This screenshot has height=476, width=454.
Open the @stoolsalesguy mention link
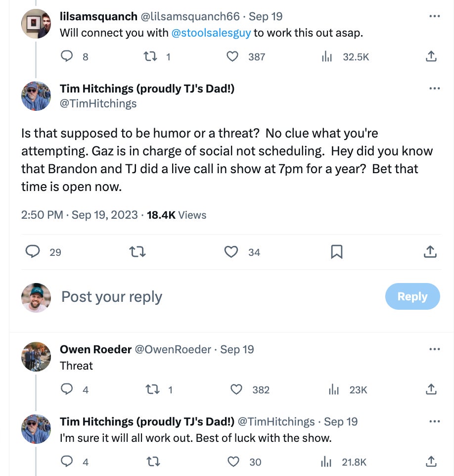point(211,33)
